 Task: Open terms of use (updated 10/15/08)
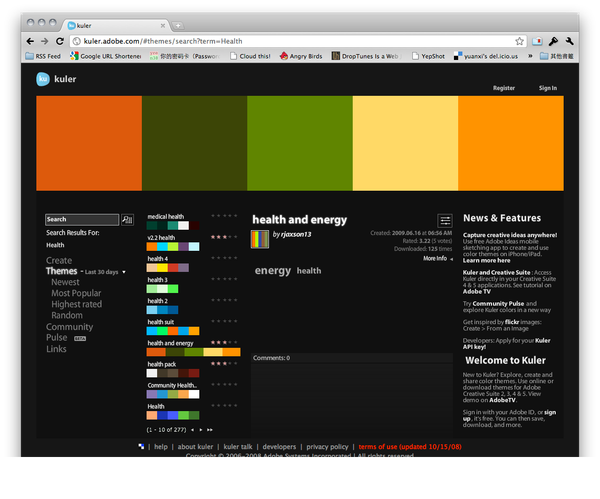tap(410, 447)
